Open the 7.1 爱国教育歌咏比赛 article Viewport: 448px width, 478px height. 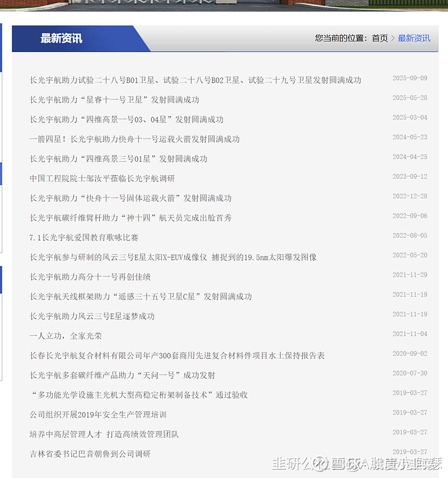[84, 237]
